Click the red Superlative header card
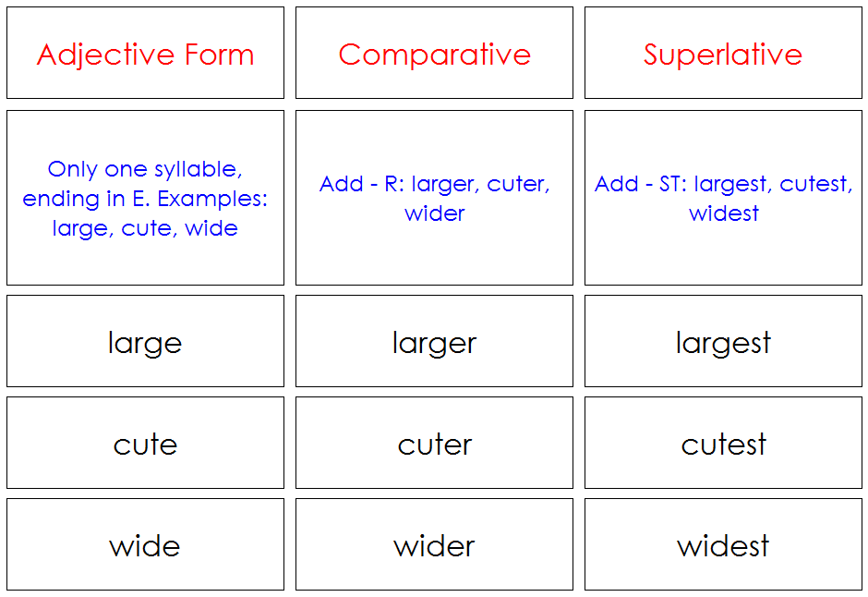This screenshot has width=868, height=597. coord(723,54)
